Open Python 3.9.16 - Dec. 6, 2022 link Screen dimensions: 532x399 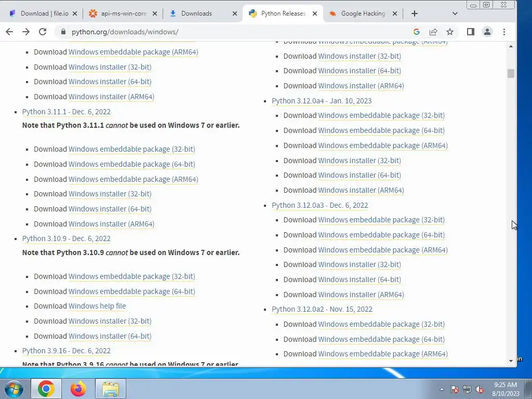pyautogui.click(x=66, y=351)
